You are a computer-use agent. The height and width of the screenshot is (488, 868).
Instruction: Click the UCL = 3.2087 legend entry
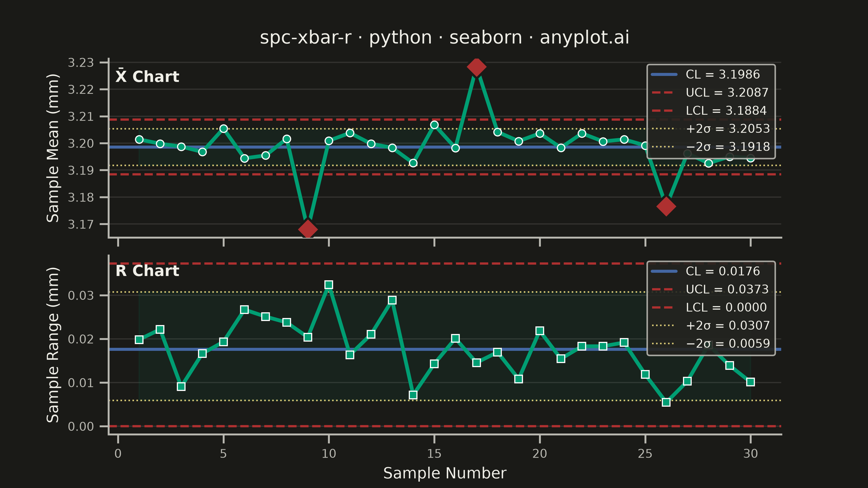[710, 92]
